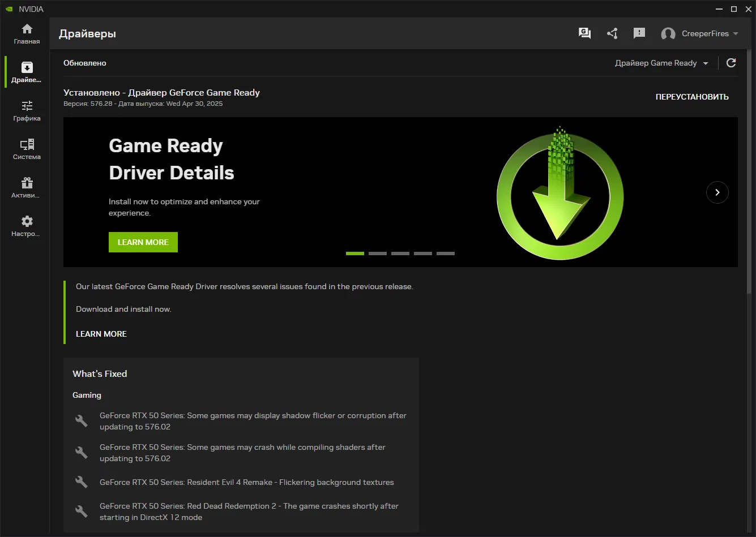Open the feedback exclamation icon
This screenshot has height=537, width=756.
click(x=639, y=33)
